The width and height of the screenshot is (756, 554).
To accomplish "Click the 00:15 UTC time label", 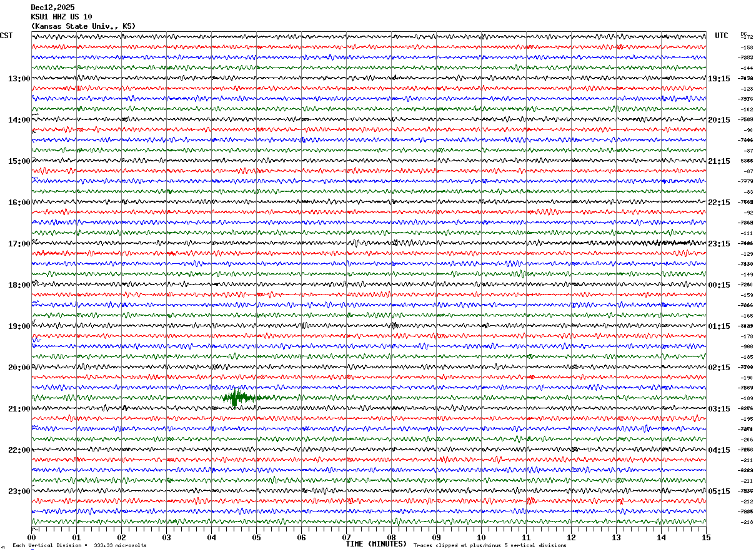I will coord(719,285).
